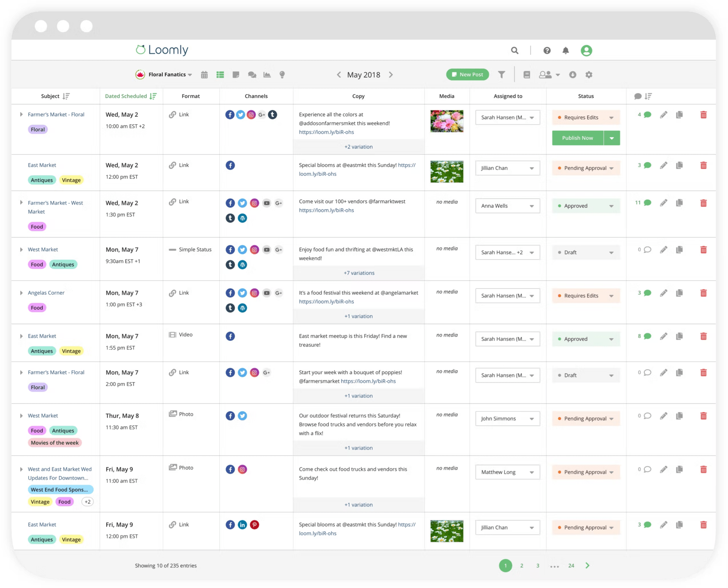The height and width of the screenshot is (588, 728).
Task: Open Approved status dropdown for Anna Wells row
Action: click(x=586, y=206)
